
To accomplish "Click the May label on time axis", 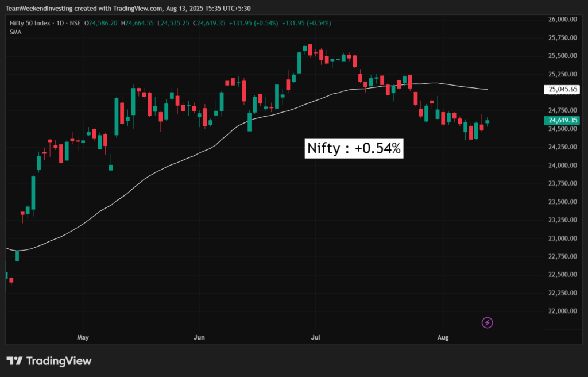I will tap(83, 337).
